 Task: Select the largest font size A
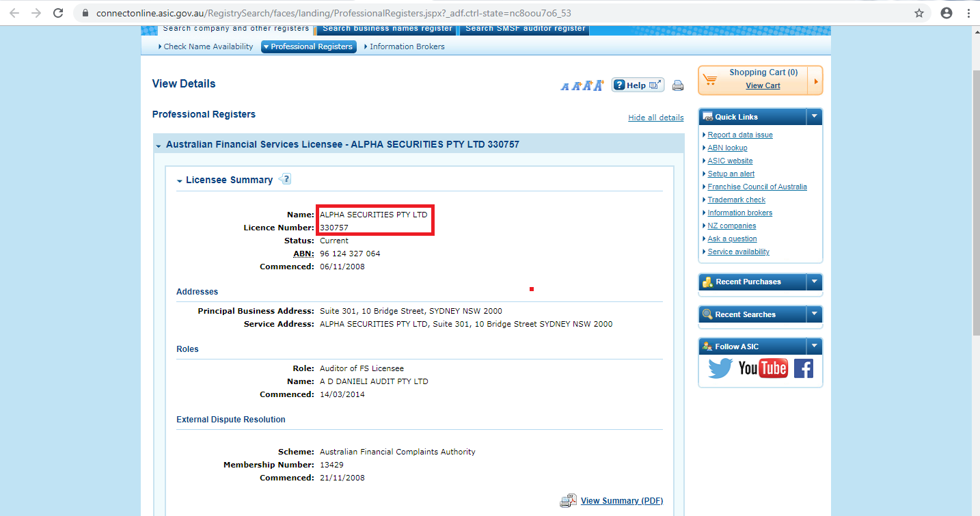[599, 85]
